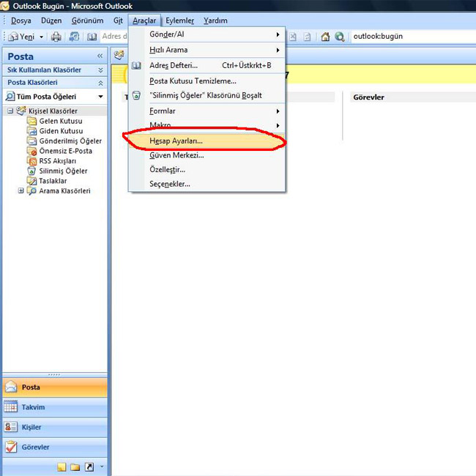This screenshot has width=476, height=476.
Task: Select Güven Merkezi menu item
Action: click(x=207, y=155)
